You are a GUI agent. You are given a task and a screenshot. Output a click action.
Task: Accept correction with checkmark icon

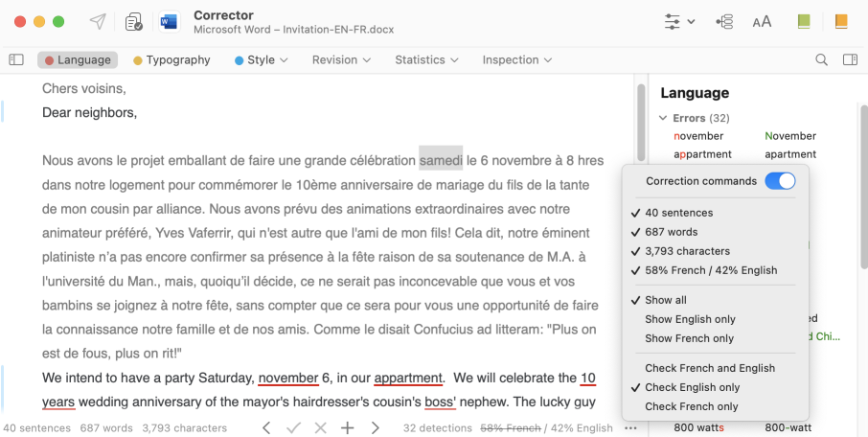pos(293,427)
